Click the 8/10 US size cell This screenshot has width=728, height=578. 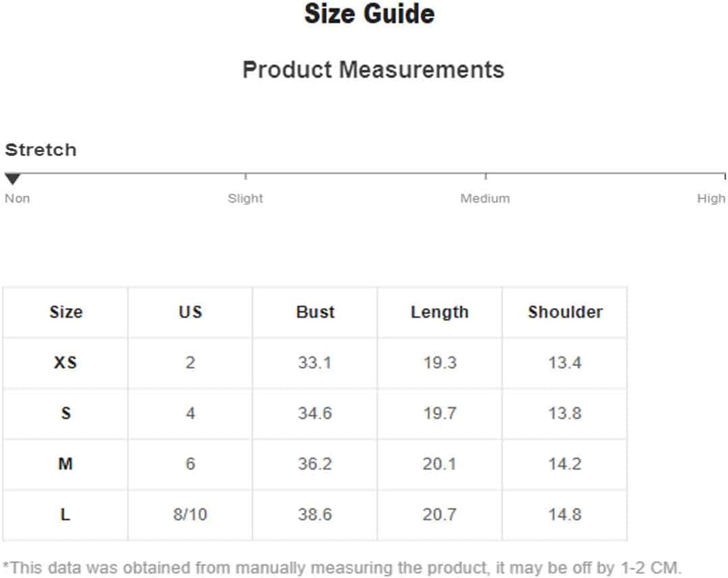[x=191, y=515]
